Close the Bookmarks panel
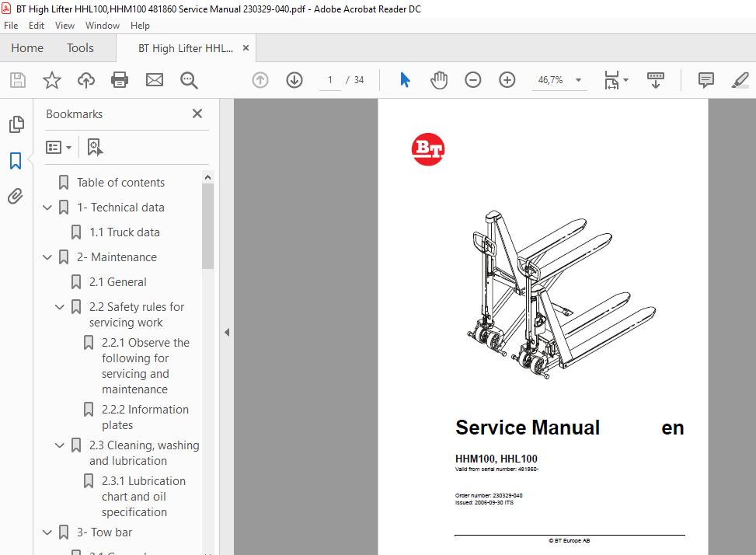Image resolution: width=756 pixels, height=555 pixels. click(x=197, y=113)
